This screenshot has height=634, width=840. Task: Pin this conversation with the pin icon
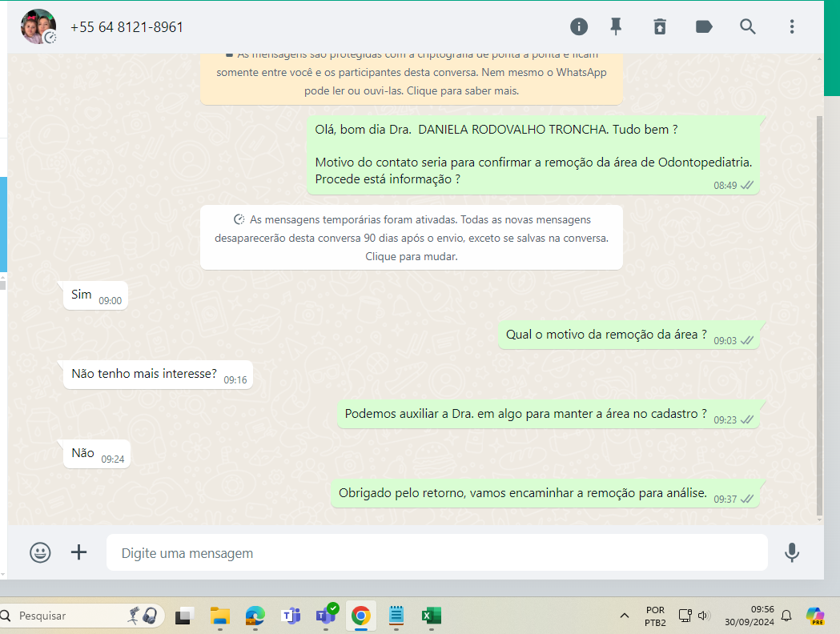pos(616,26)
